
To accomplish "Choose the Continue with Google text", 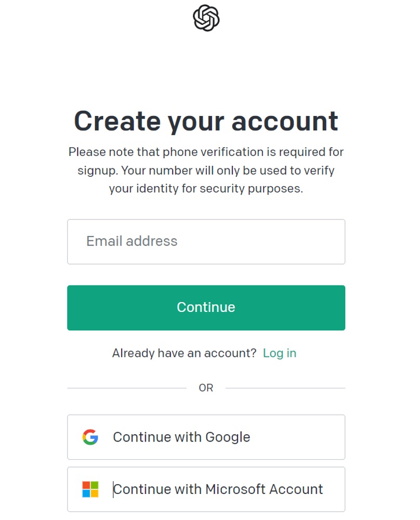I will coord(181,437).
